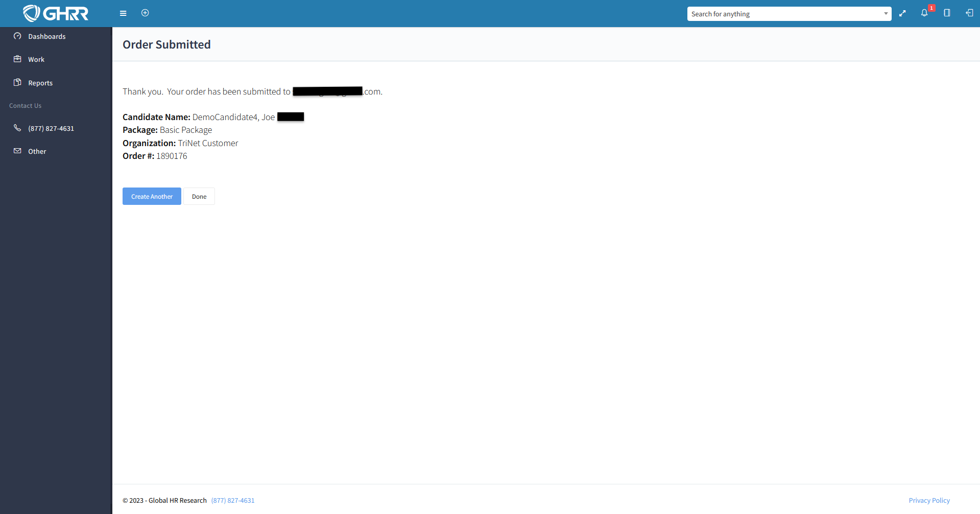Open the notifications bell

coord(924,13)
